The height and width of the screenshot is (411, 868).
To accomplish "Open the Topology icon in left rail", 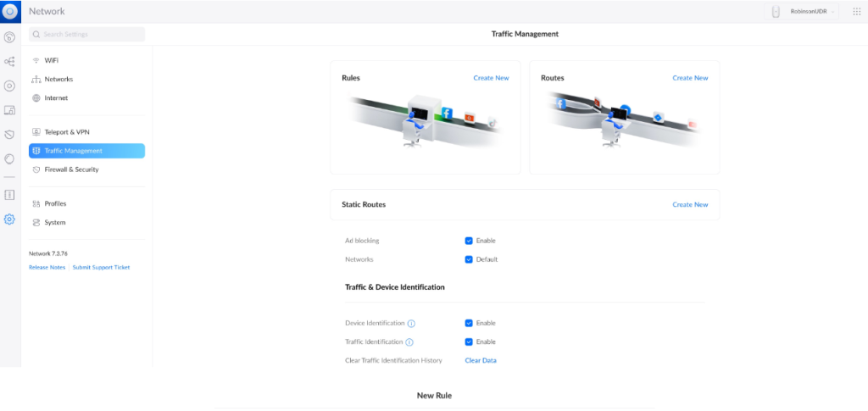I will tap(10, 62).
